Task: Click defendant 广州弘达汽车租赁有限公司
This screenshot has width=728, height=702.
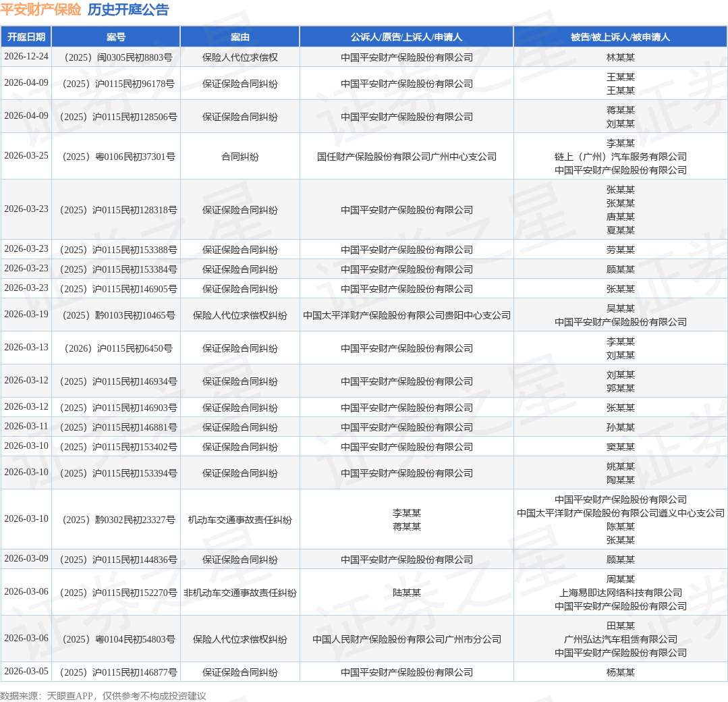Action: [620, 640]
